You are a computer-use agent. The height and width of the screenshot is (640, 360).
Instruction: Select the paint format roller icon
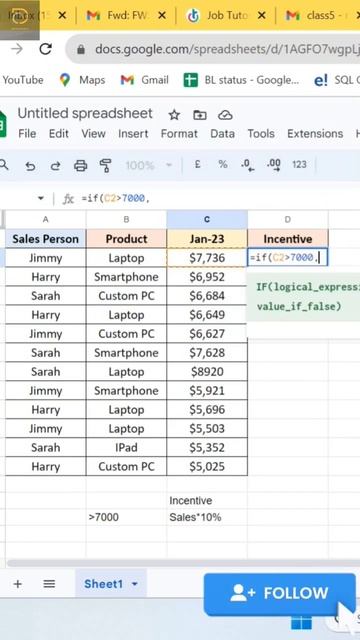[x=105, y=165]
